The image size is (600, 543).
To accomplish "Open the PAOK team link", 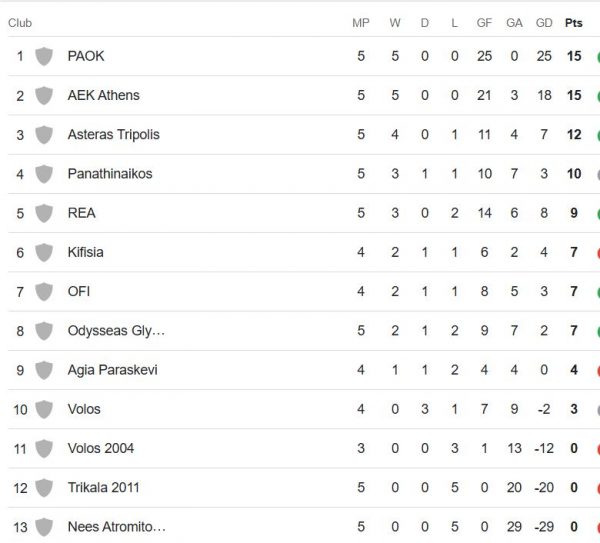I will [x=85, y=56].
